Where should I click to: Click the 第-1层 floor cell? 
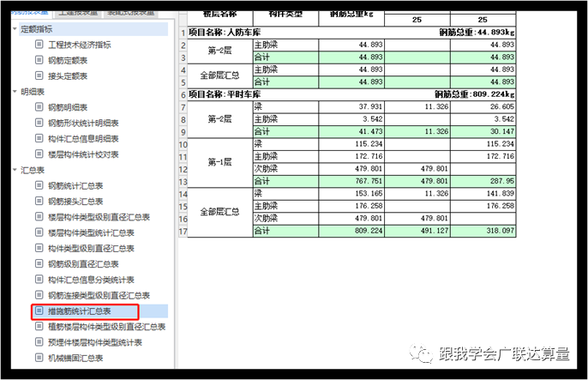(x=220, y=162)
